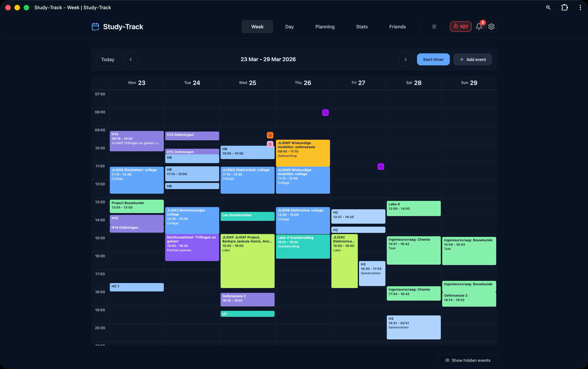588x369 pixels.
Task: Click the pink task marker on Wednesday
Action: point(270,144)
